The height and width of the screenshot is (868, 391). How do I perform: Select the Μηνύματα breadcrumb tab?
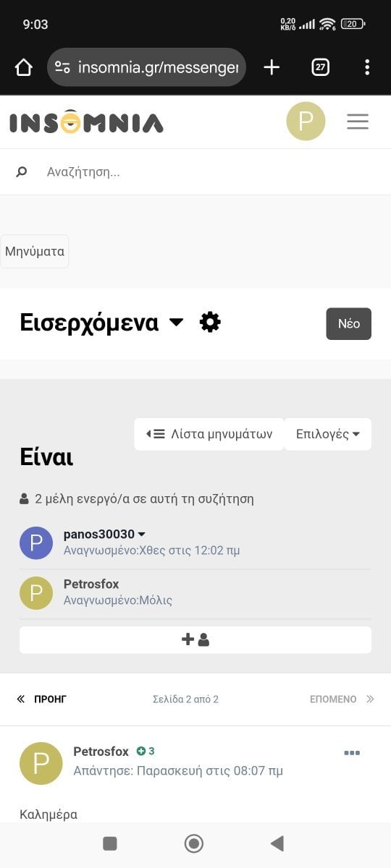[x=35, y=252]
